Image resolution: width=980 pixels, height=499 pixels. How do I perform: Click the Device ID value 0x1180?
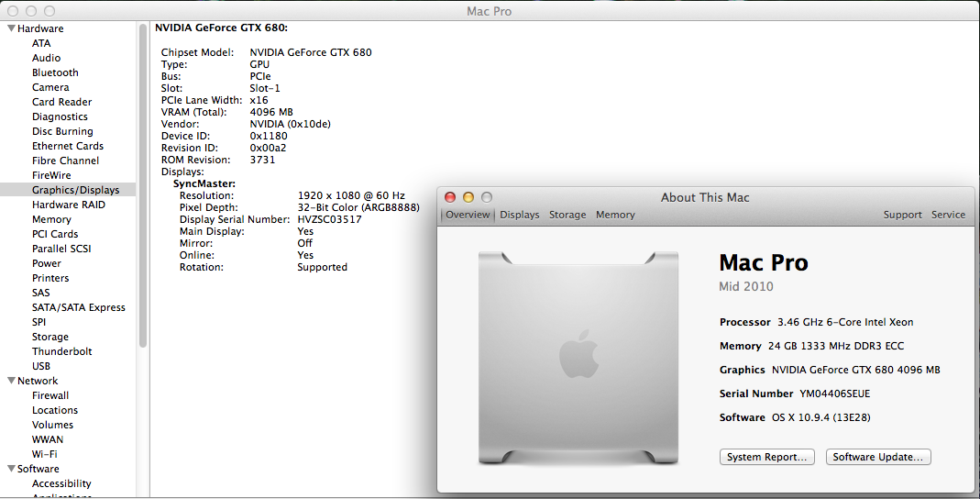269,136
